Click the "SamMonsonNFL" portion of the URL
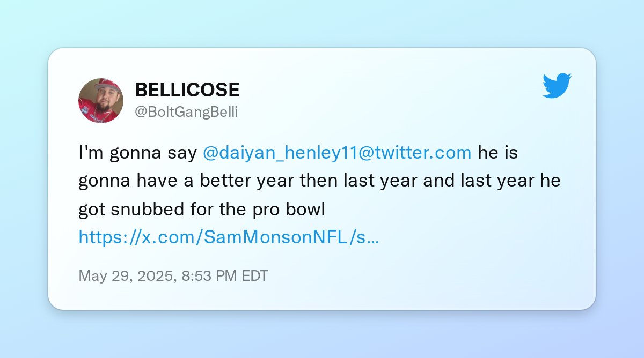This screenshot has width=644, height=358. 276,237
